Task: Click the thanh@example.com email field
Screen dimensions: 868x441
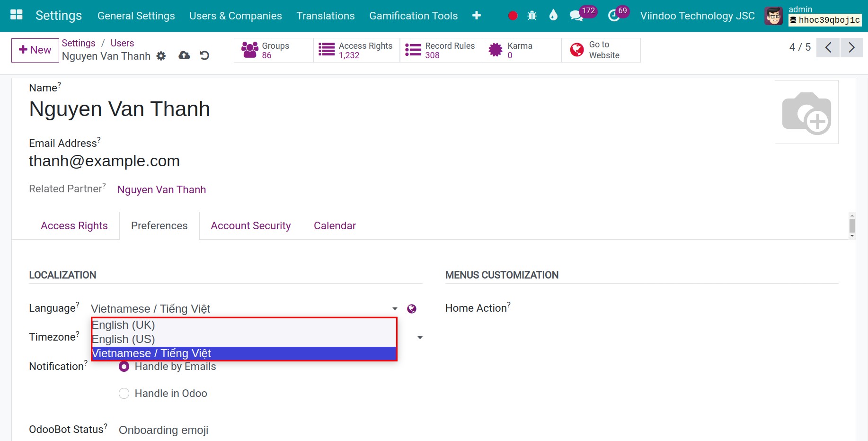Action: (104, 161)
